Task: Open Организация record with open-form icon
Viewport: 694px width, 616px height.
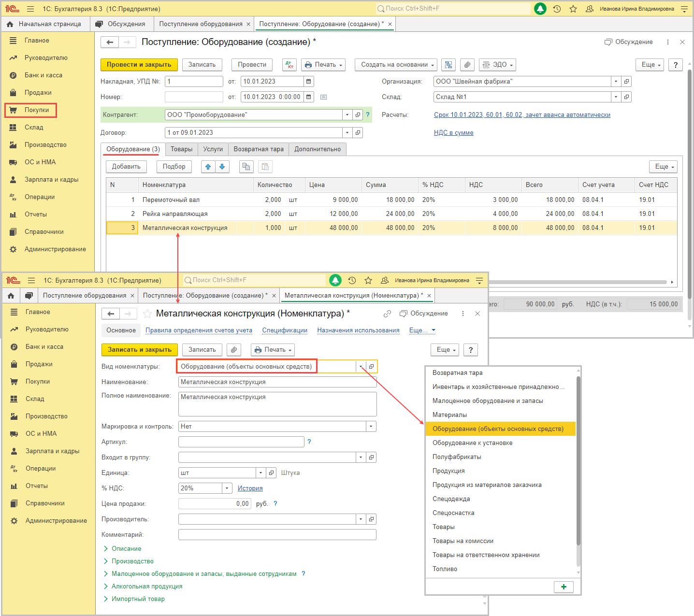Action: pyautogui.click(x=626, y=82)
